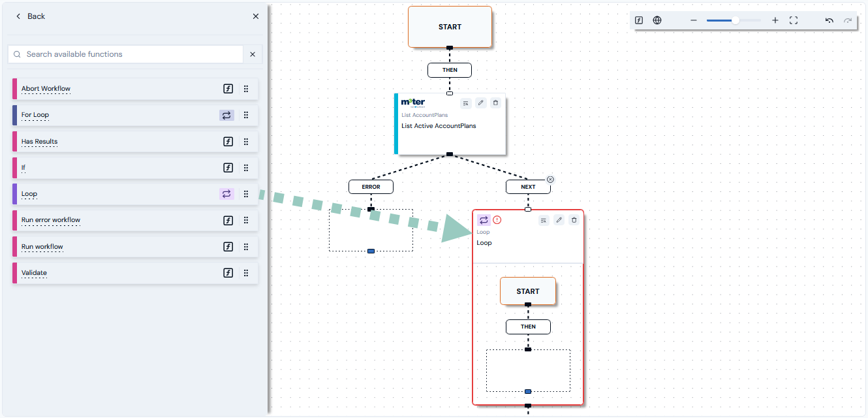Delete the Loop node
Viewport: 868px width, 418px height.
click(x=574, y=220)
